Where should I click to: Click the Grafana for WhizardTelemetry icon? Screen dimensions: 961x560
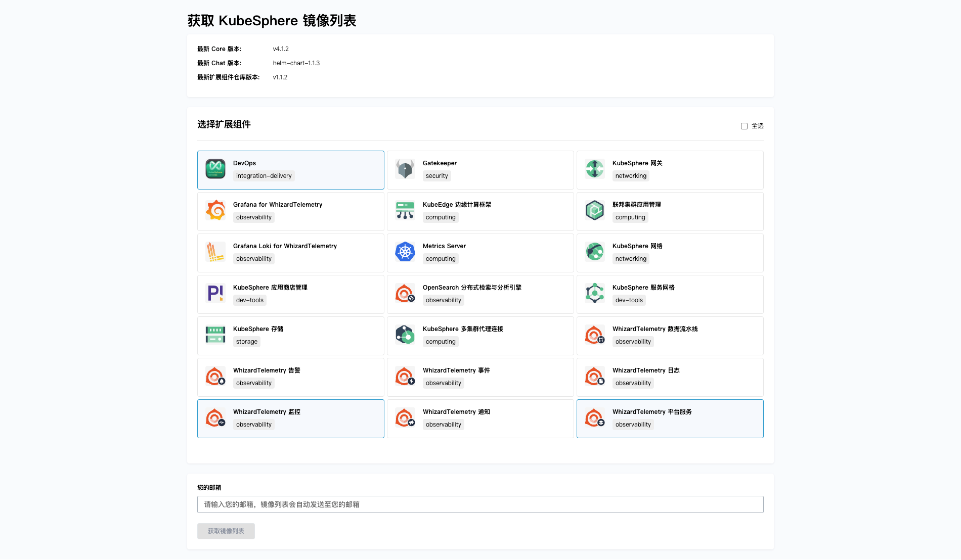(x=215, y=210)
